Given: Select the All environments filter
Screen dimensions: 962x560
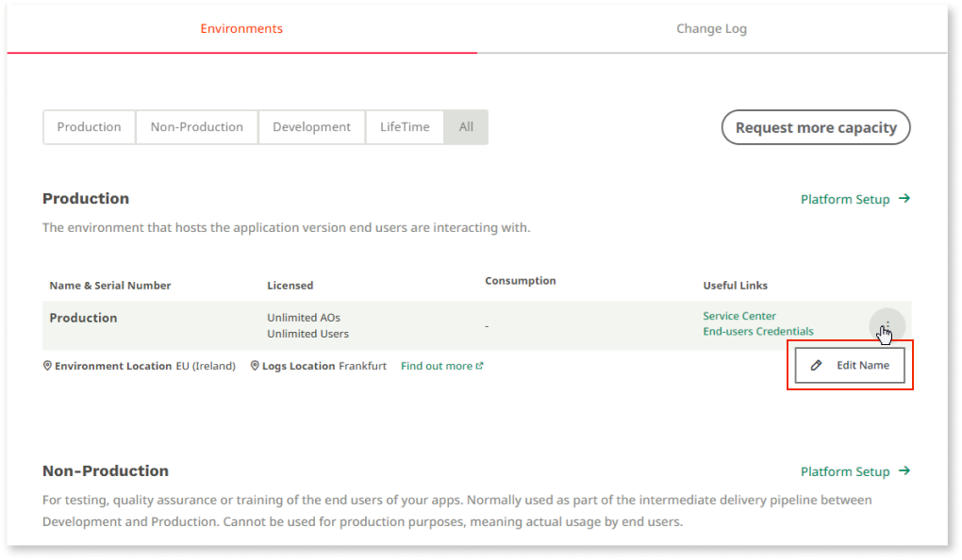Looking at the screenshot, I should 465,126.
